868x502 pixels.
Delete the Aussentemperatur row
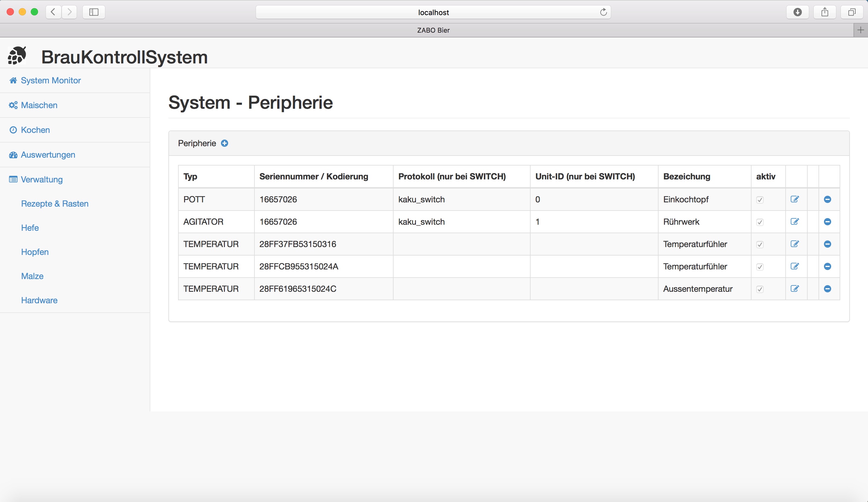pyautogui.click(x=827, y=288)
